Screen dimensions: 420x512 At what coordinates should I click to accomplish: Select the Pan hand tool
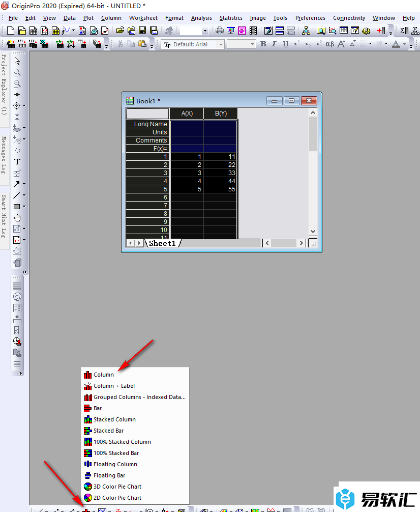point(17,218)
